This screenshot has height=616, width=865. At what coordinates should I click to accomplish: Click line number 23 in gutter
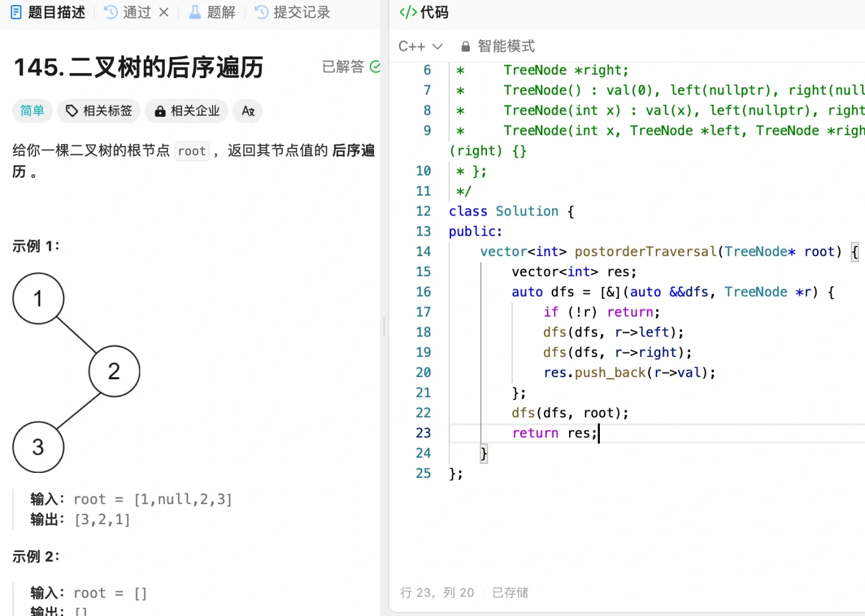(423, 433)
